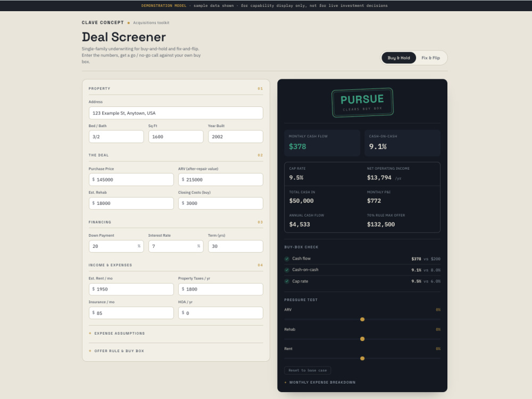Screen dimensions: 532x399
Task: Edit the Est. Rehab field
Action: (131, 203)
